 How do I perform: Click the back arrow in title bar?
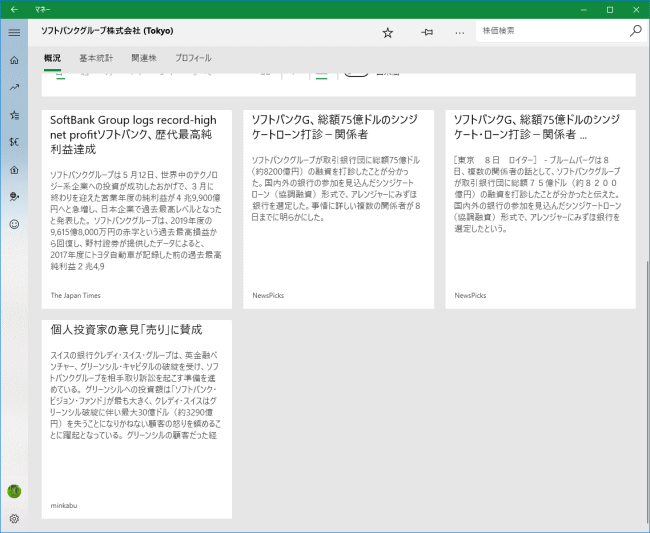pos(14,10)
